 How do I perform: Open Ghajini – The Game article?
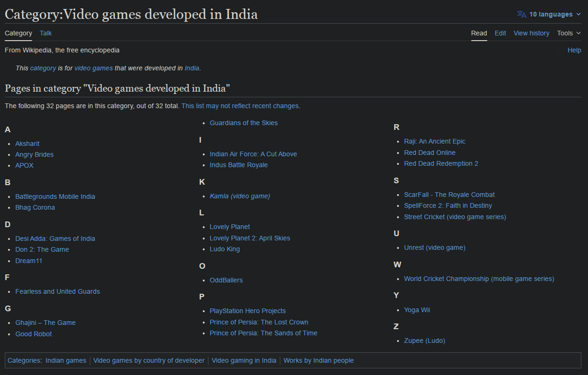click(x=45, y=323)
